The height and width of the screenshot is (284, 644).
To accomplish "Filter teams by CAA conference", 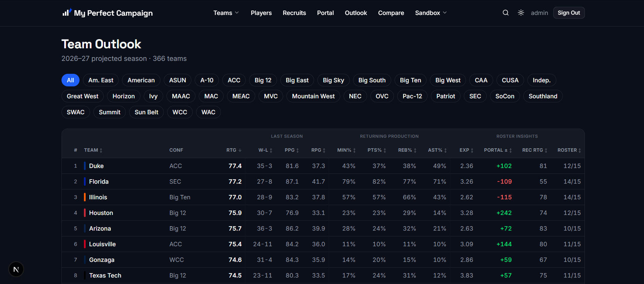I will click(481, 80).
